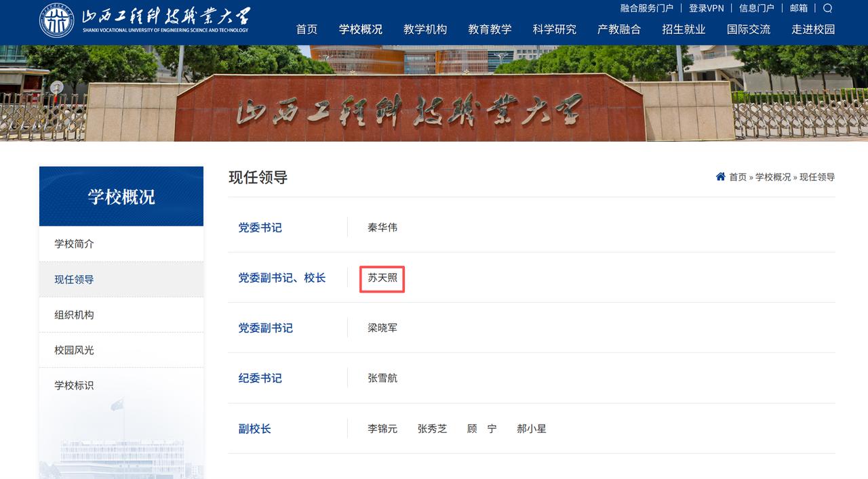Open 走进校园 navigation menu

tap(813, 29)
